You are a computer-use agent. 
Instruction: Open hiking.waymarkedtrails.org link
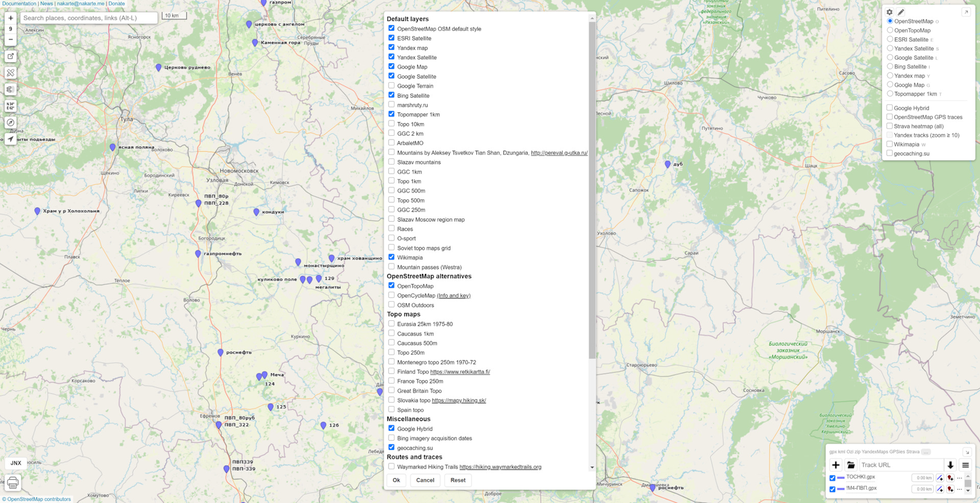500,467
